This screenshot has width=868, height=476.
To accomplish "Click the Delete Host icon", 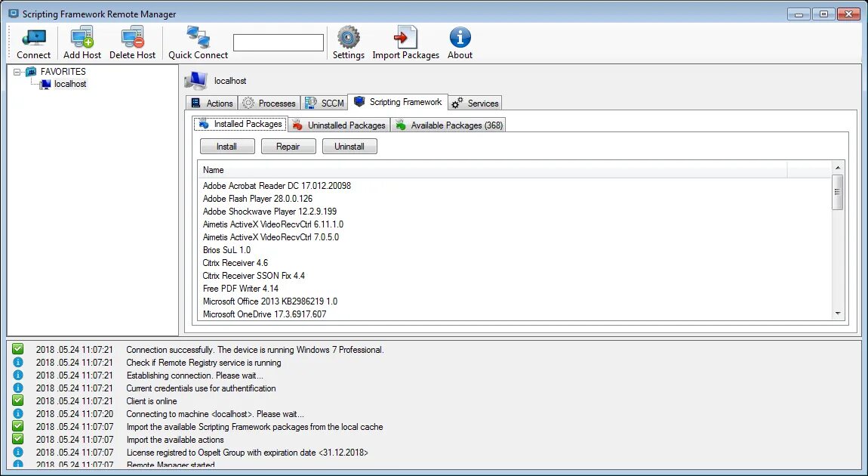I will click(x=133, y=38).
